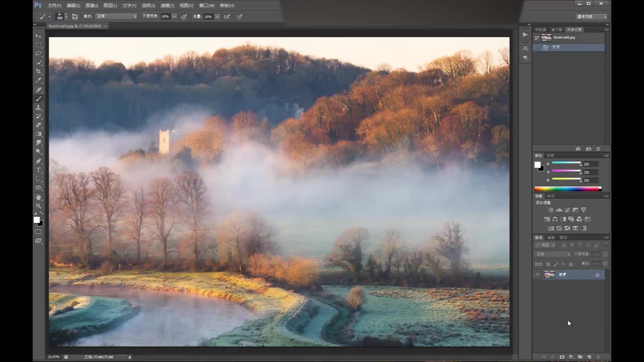Image resolution: width=644 pixels, height=362 pixels.
Task: Select the Zoom tool
Action: click(x=39, y=206)
